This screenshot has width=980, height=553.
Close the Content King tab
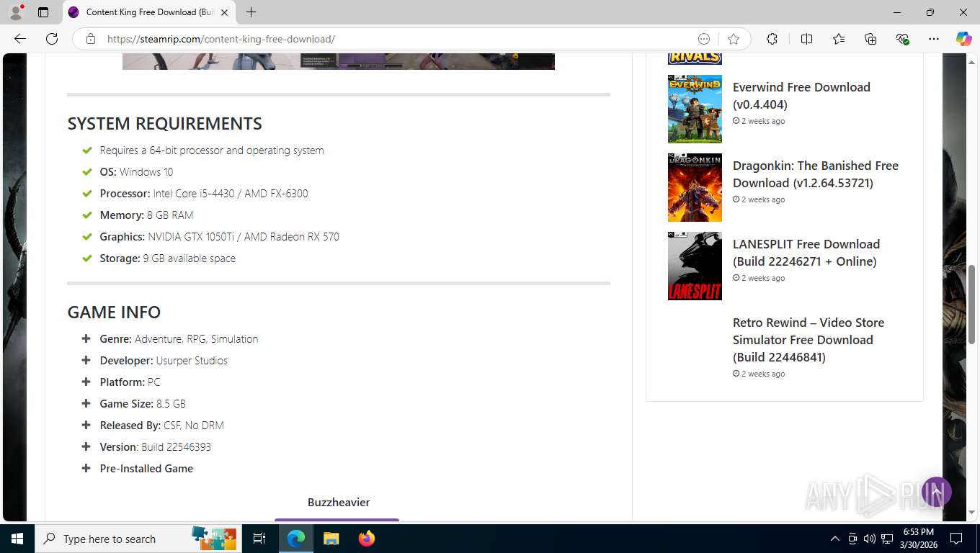coord(224,12)
